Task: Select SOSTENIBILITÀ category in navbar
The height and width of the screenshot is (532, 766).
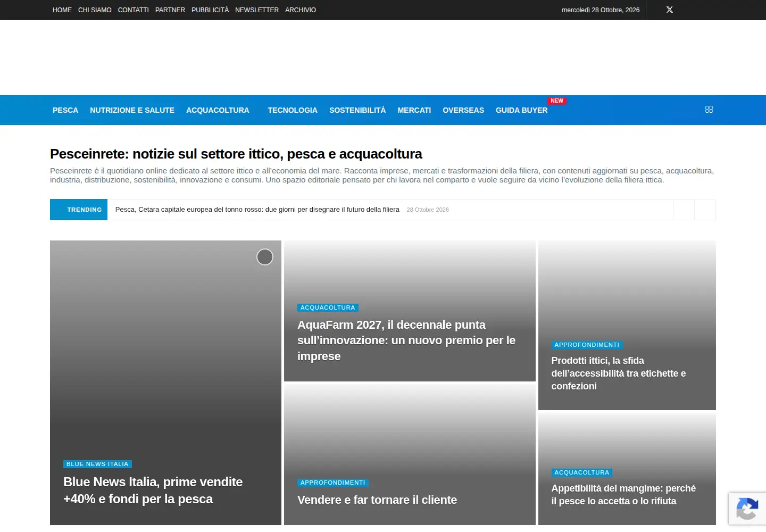Action: point(357,110)
